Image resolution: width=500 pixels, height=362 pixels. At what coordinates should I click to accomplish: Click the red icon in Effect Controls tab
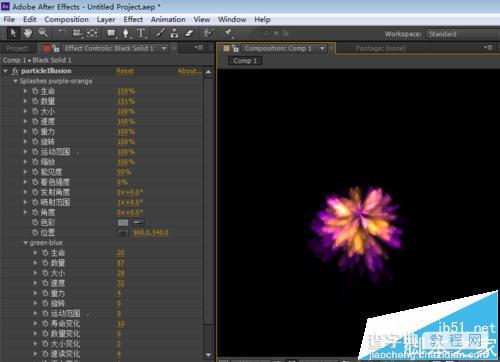click(x=46, y=49)
